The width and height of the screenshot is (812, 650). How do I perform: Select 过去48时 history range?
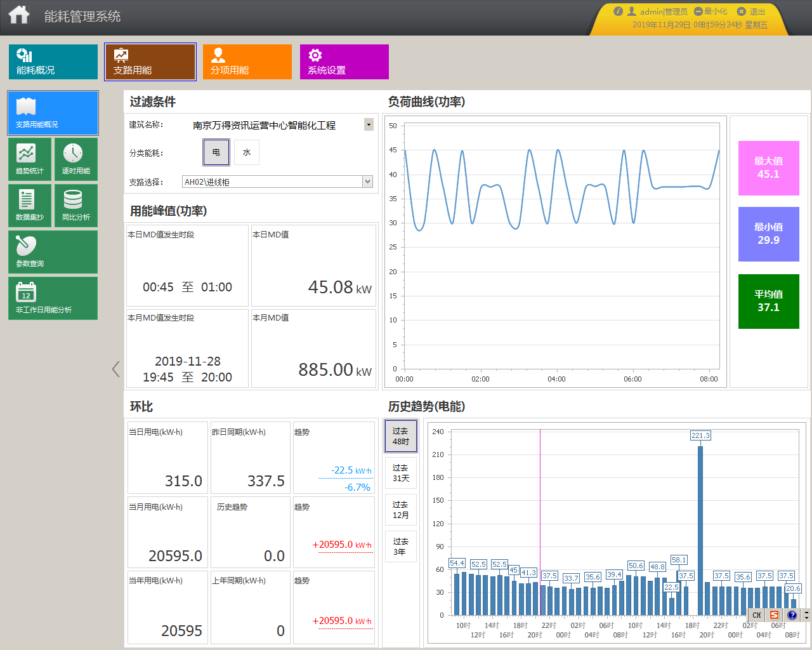[401, 436]
